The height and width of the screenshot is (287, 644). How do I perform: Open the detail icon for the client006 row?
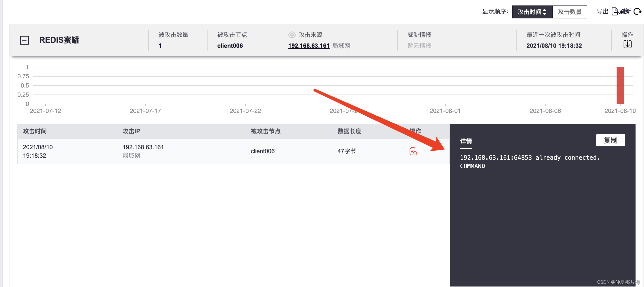(x=413, y=151)
